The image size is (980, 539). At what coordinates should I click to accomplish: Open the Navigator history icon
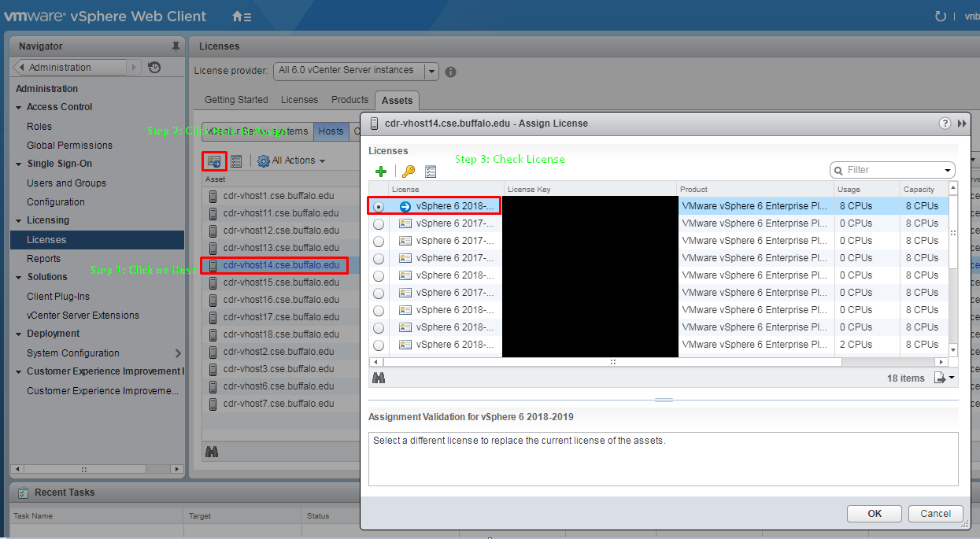[154, 68]
